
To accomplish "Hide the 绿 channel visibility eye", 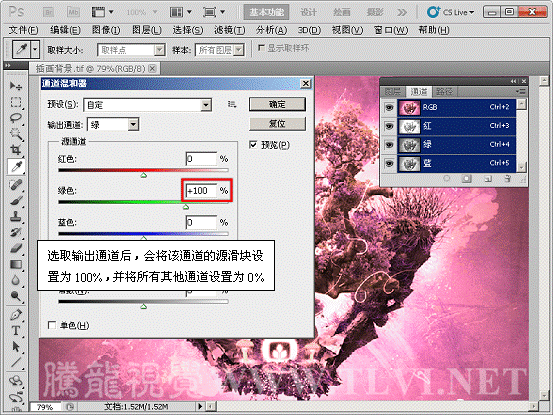I will point(389,145).
